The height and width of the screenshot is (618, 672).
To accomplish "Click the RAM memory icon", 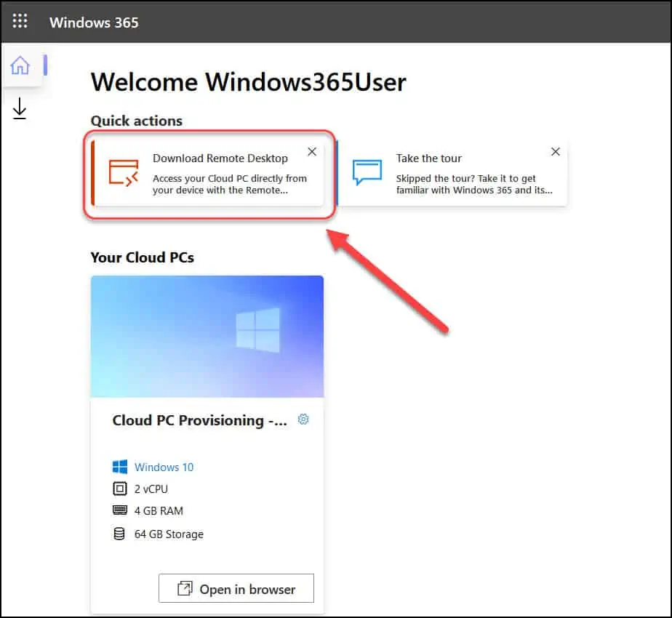I will click(x=119, y=510).
